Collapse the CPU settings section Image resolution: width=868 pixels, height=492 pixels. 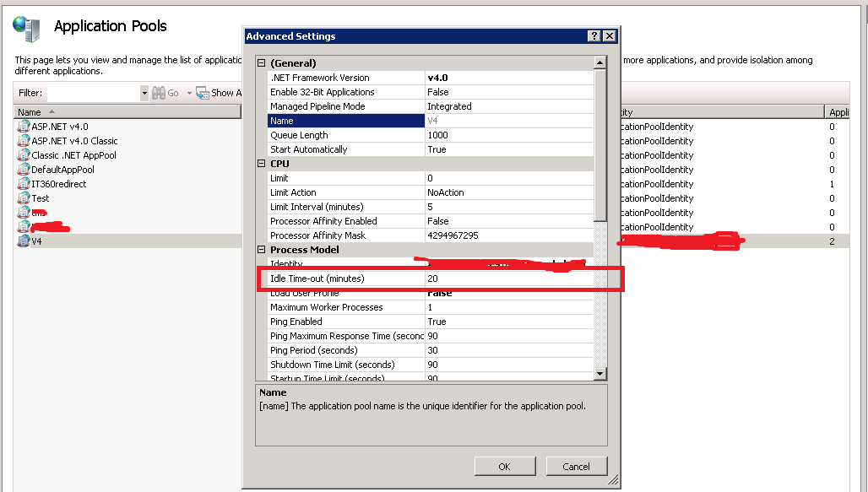pyautogui.click(x=261, y=163)
